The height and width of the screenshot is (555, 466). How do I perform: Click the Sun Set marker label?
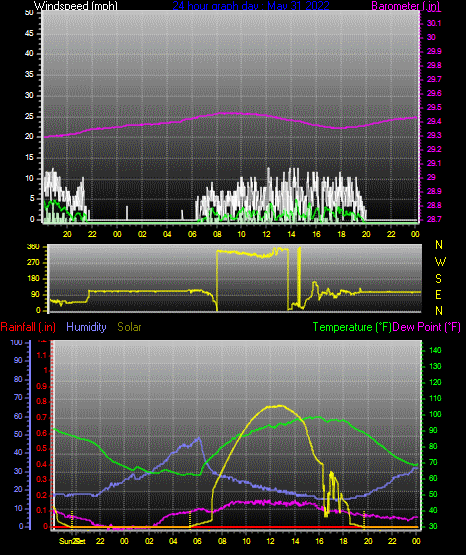(73, 542)
